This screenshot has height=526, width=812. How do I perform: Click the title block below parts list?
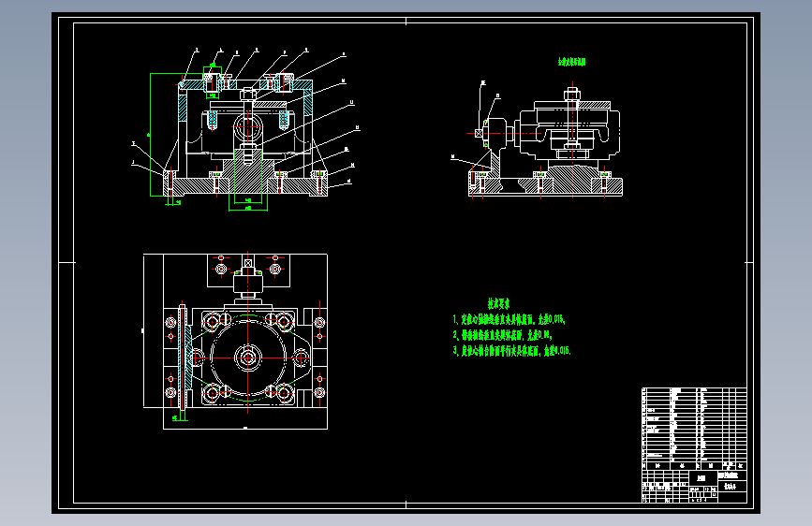694,487
